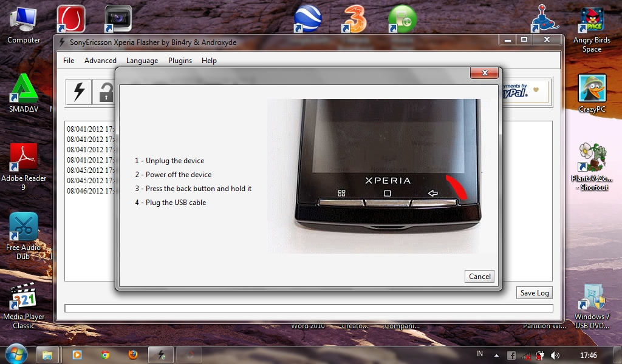Open the Google Earth desktop shortcut
The height and width of the screenshot is (364, 622).
pyautogui.click(x=307, y=19)
